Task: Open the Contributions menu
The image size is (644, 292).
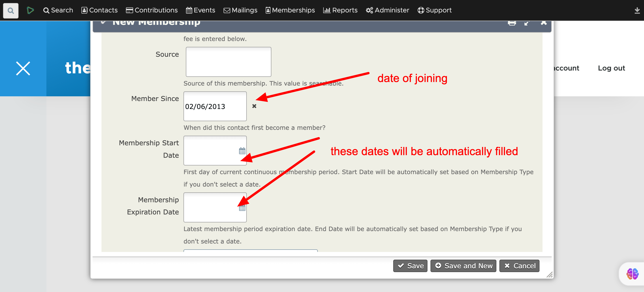Action: pos(152,10)
